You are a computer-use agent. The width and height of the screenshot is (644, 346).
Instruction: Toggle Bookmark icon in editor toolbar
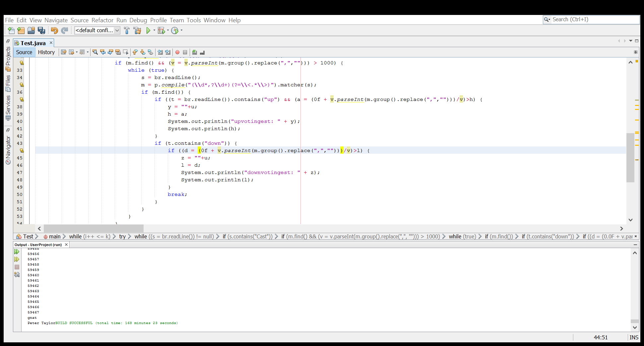(150, 52)
